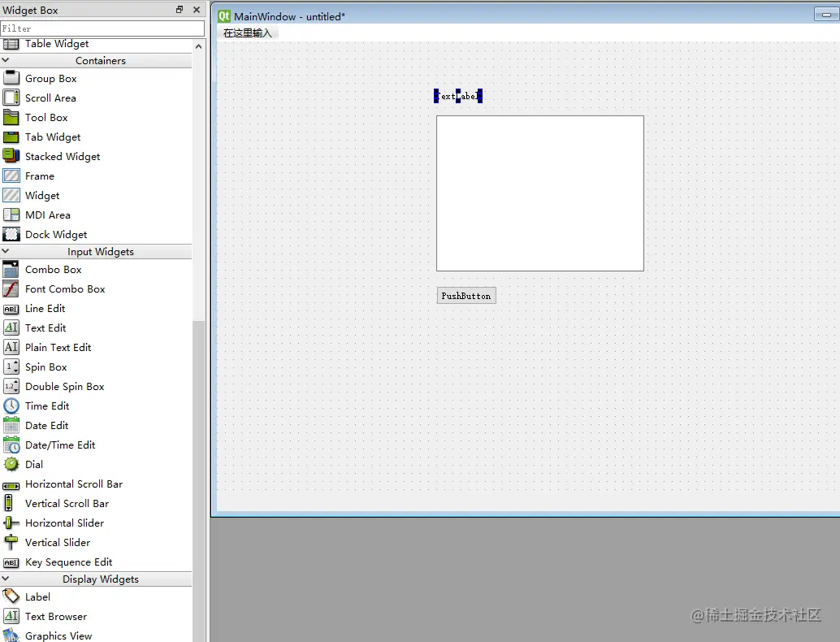Image resolution: width=840 pixels, height=642 pixels.
Task: Float the Widget Box panel
Action: click(x=180, y=9)
